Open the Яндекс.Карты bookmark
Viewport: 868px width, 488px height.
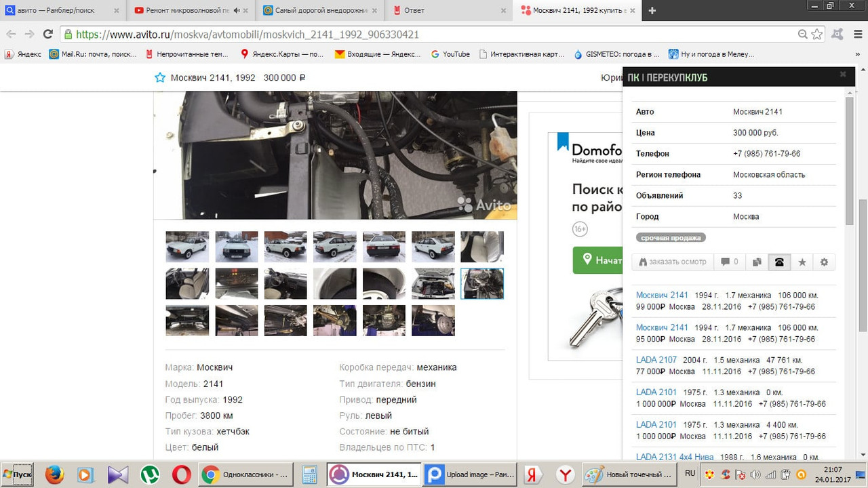coord(282,54)
